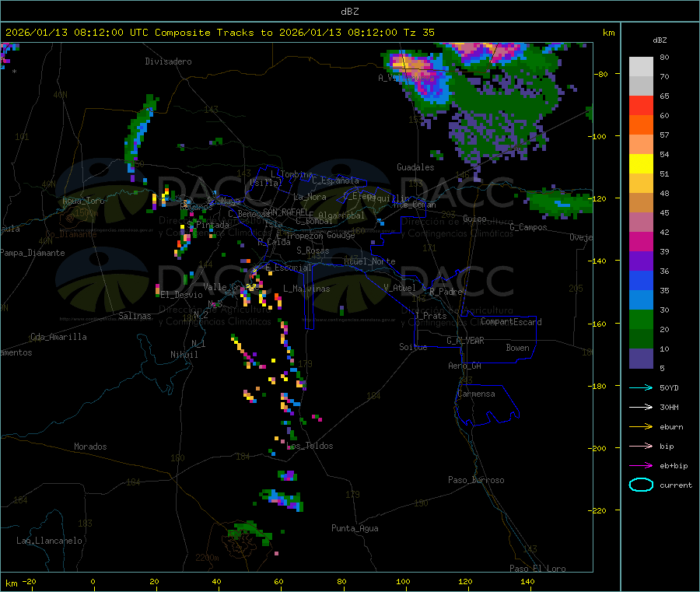Click the 'Aero_GA' map label
This screenshot has height=592, width=700.
[465, 366]
